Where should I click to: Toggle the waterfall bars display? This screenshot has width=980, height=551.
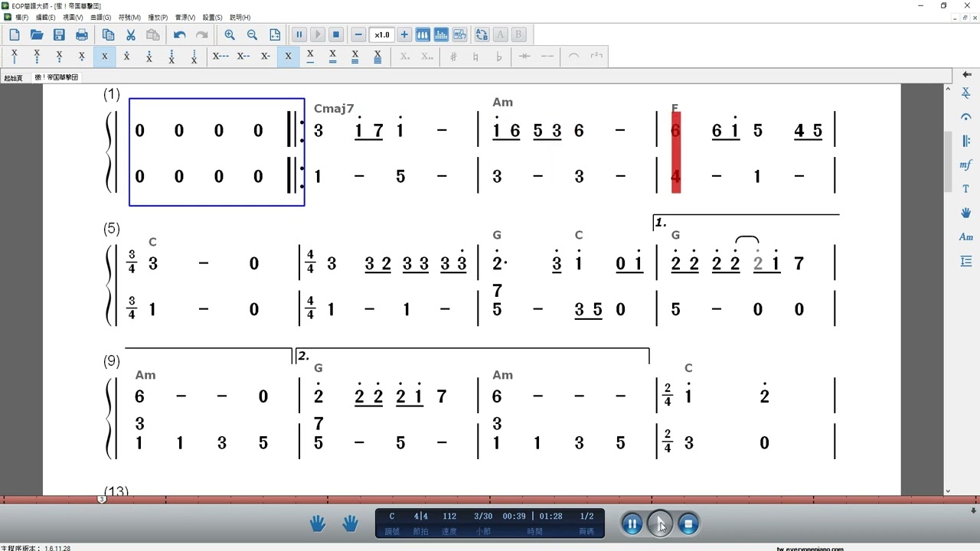click(441, 34)
